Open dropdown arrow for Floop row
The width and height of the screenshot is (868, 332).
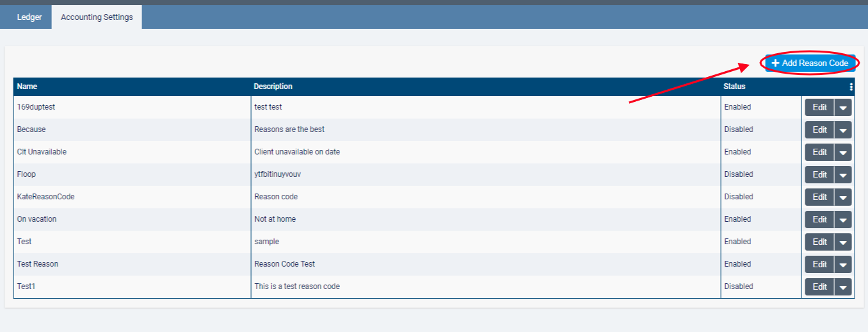coord(843,175)
